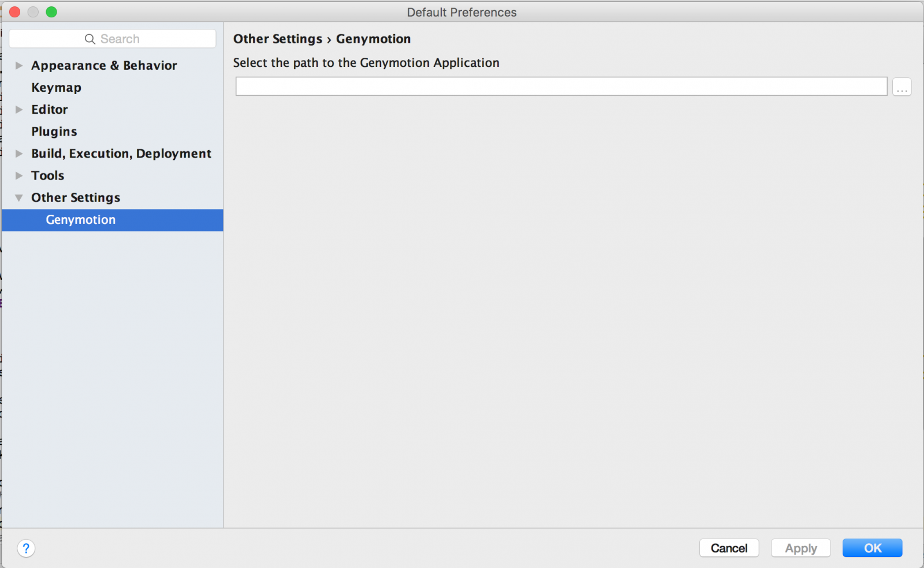Close the Default Preferences window
The height and width of the screenshot is (568, 924).
(15, 12)
